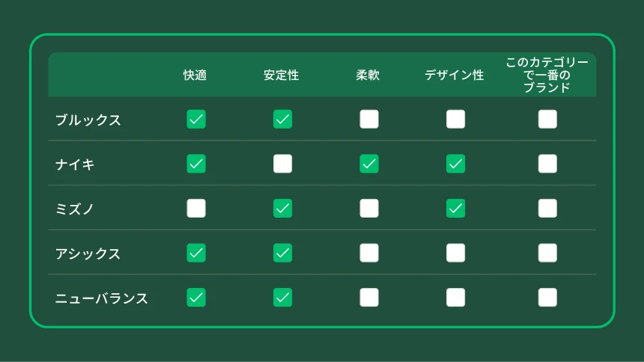Check 柔軟 for ブルックス
Image resolution: width=644 pixels, height=362 pixels.
coord(369,120)
